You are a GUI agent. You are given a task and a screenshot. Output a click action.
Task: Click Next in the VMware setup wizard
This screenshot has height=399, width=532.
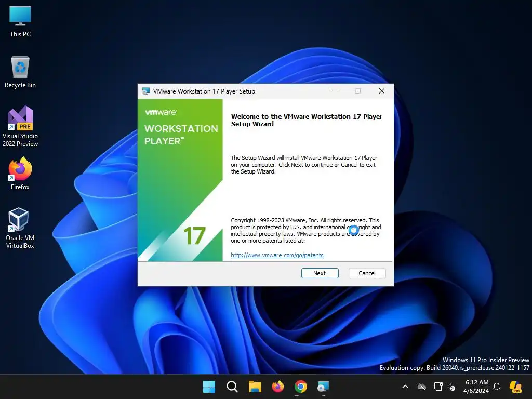[x=320, y=273]
